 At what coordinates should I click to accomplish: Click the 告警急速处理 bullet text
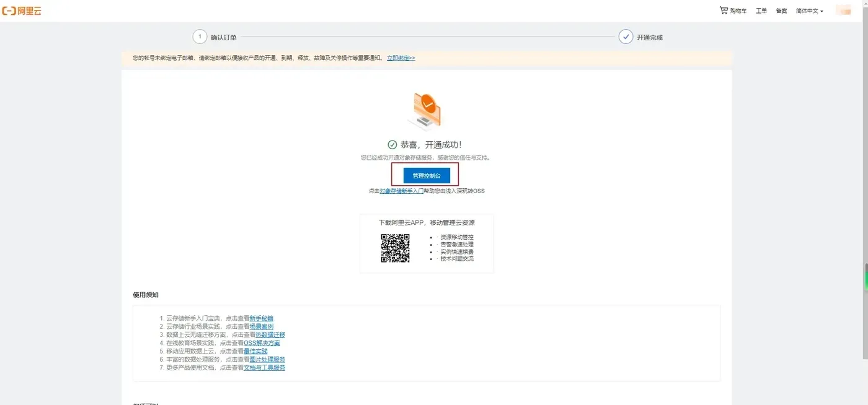[457, 245]
